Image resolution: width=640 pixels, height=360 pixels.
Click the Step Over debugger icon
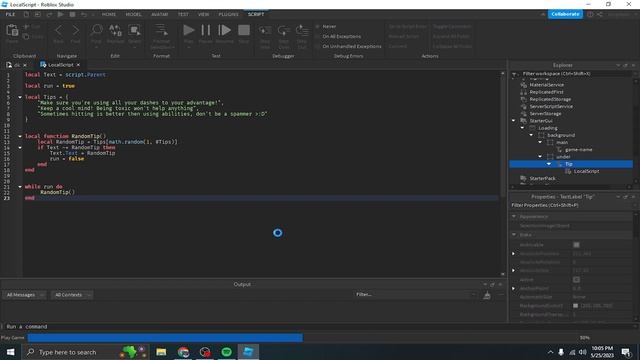click(283, 31)
